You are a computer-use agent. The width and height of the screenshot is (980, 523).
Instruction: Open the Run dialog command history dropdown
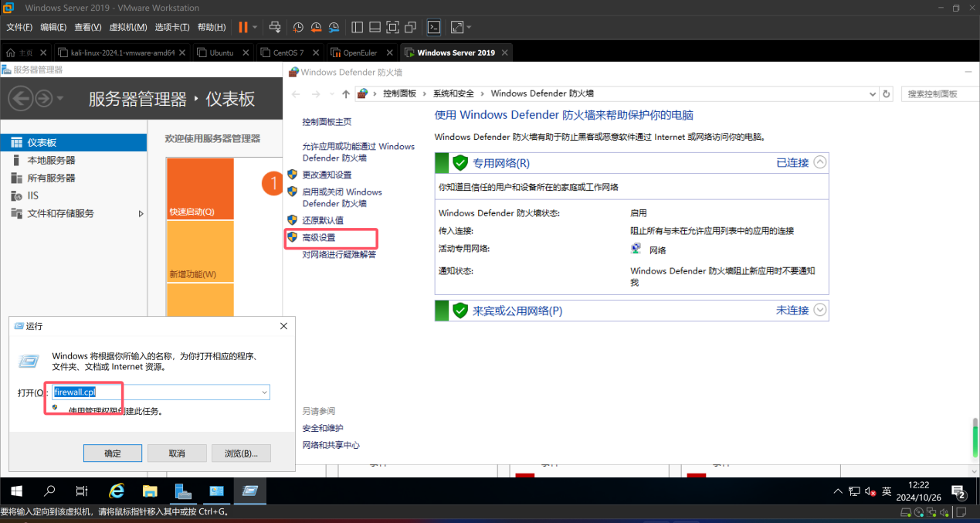tap(264, 392)
